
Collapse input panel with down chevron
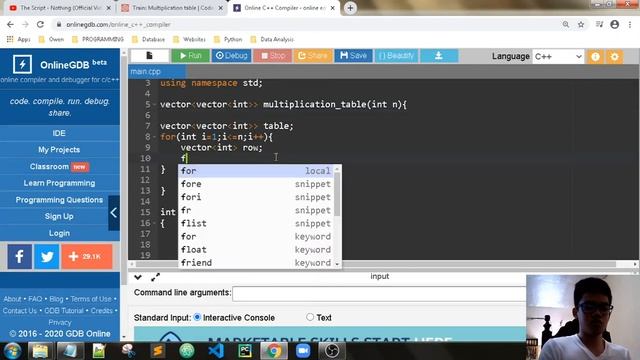(138, 278)
